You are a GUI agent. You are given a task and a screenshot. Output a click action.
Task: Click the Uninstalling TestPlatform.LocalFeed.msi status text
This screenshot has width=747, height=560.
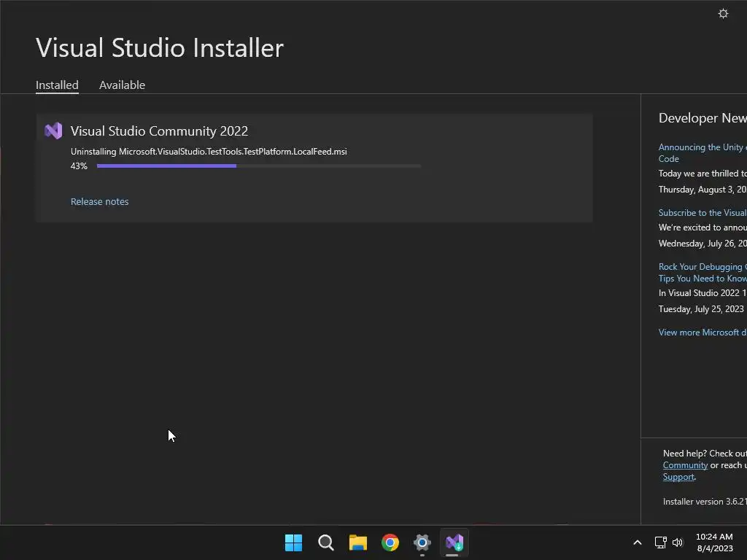pos(209,152)
